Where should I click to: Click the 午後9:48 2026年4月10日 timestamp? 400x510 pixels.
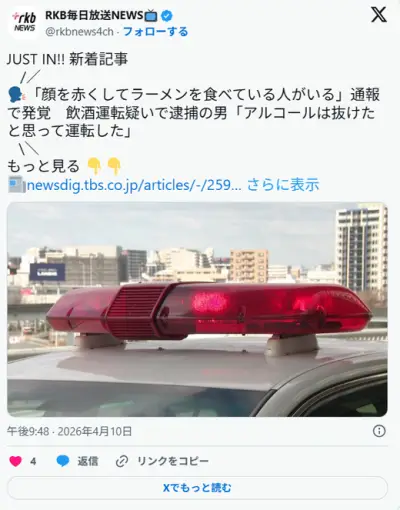(69, 431)
